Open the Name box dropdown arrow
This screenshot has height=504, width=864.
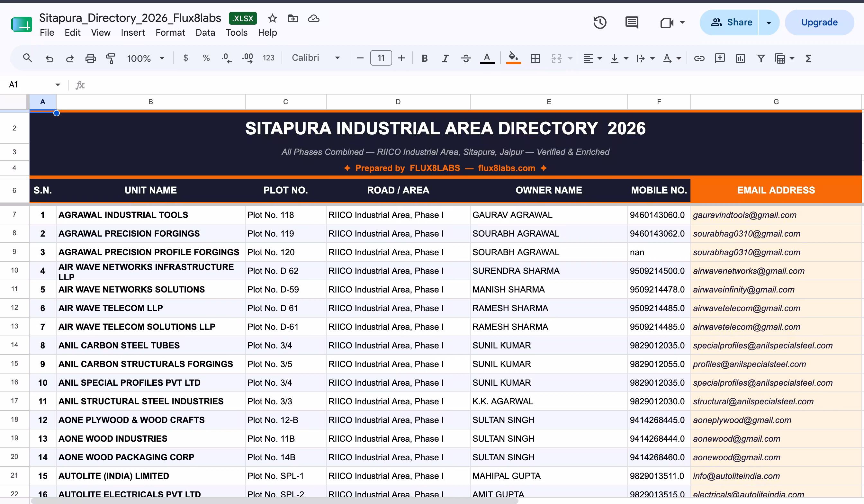click(x=58, y=85)
